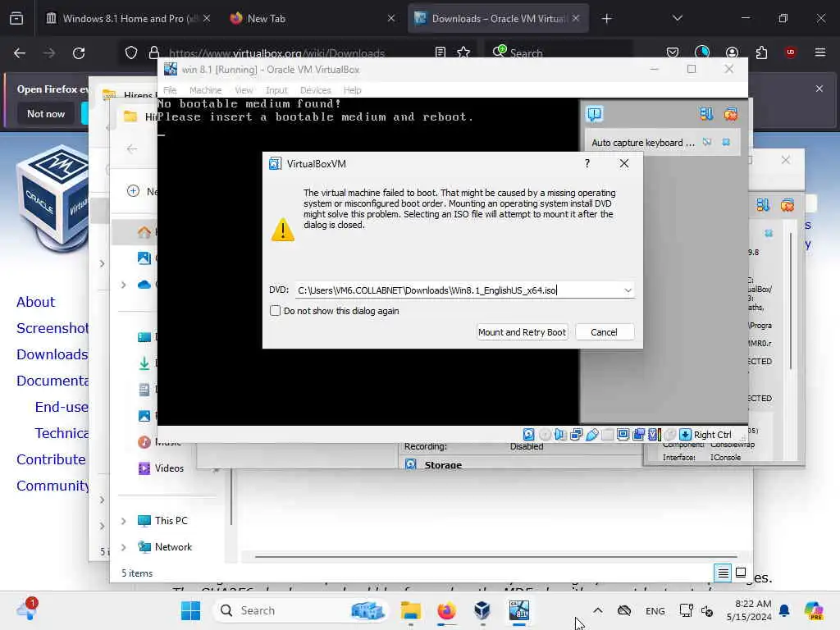Click the help question mark in dialog

coord(587,163)
